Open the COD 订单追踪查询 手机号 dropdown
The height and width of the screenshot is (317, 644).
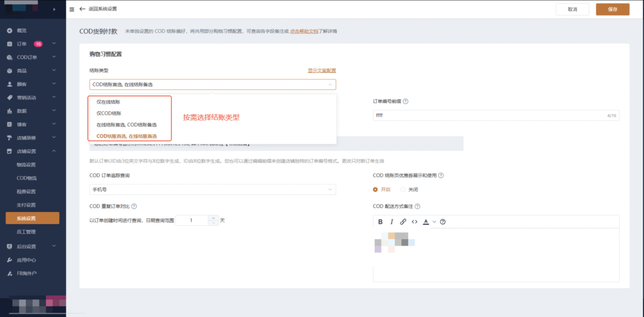[x=212, y=189]
